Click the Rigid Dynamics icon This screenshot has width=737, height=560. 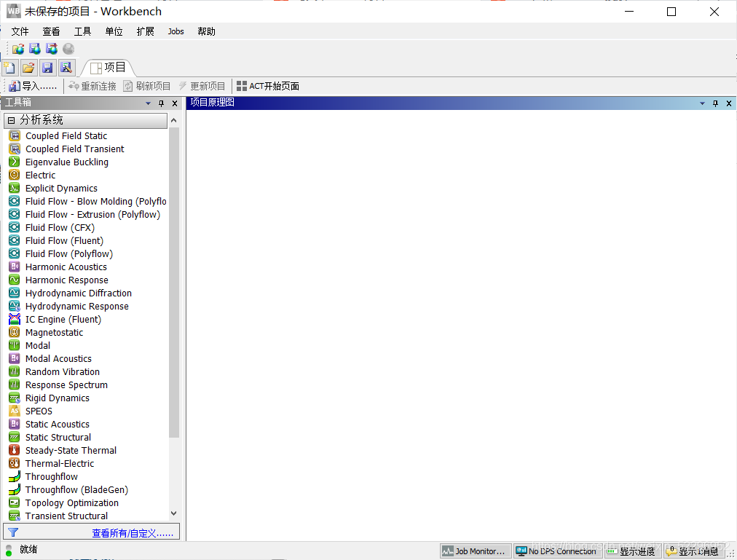[15, 398]
